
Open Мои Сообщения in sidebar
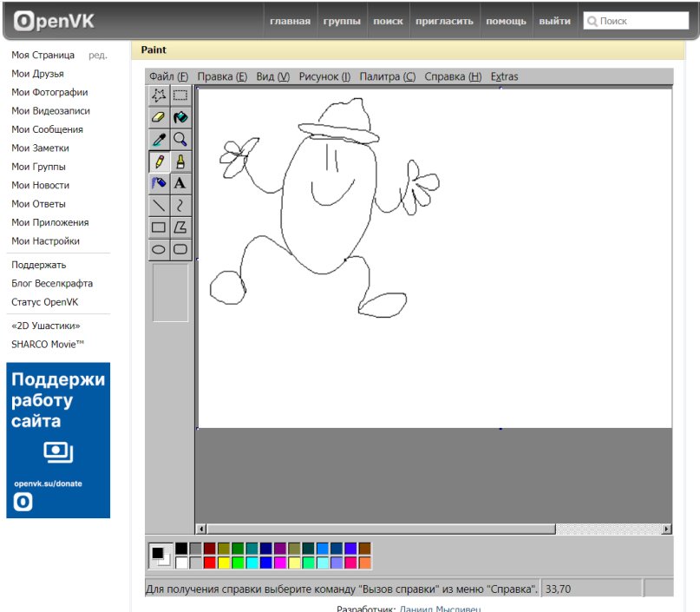coord(47,129)
